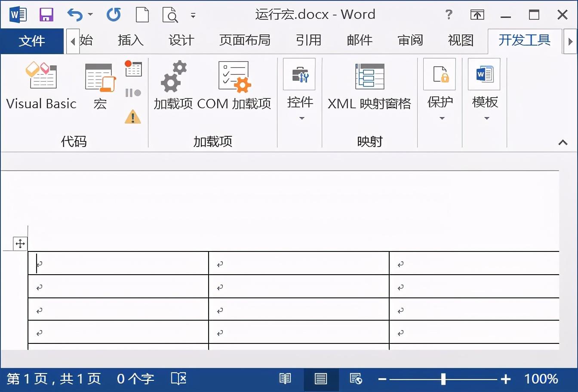
Task: Click the Record Macro icon
Action: click(x=133, y=68)
